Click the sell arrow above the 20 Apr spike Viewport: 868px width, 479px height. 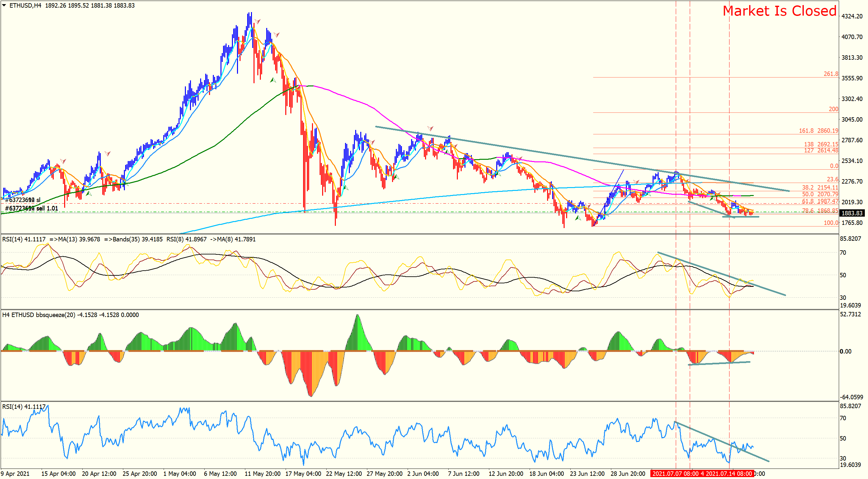pyautogui.click(x=107, y=154)
